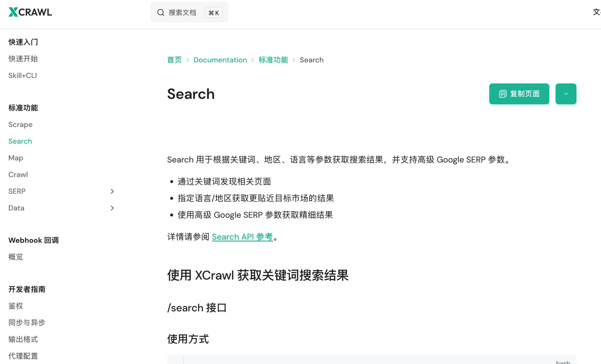Click the intro paragraph starting Search 用于
This screenshot has height=364, width=601.
click(x=339, y=160)
